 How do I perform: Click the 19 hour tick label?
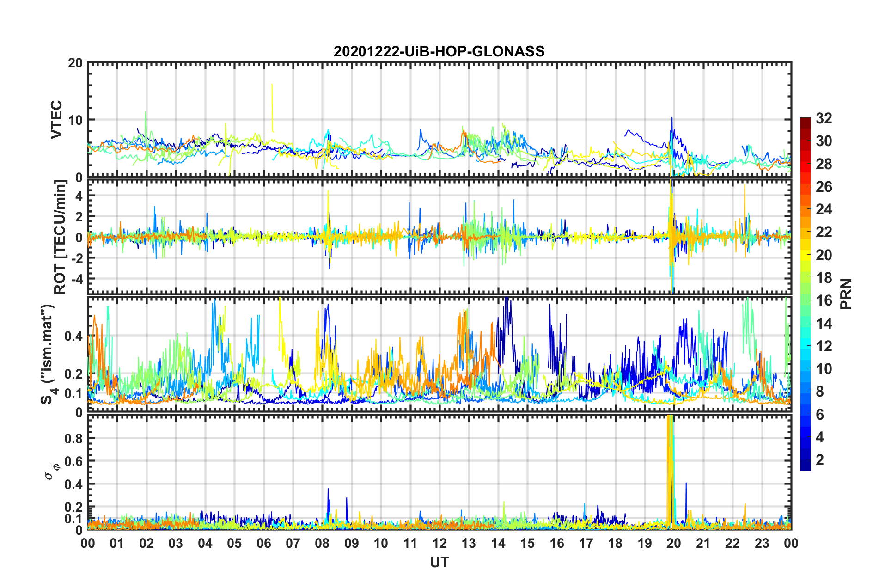coord(645,543)
